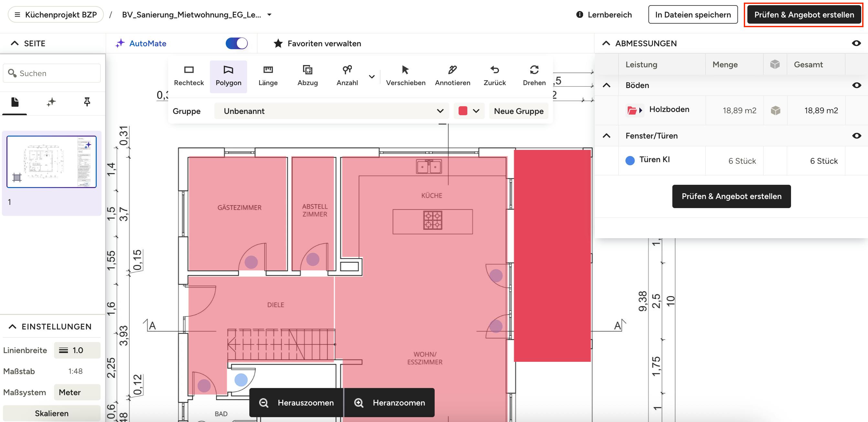This screenshot has height=422, width=868.
Task: Click the Herauszoomen button
Action: coord(296,403)
